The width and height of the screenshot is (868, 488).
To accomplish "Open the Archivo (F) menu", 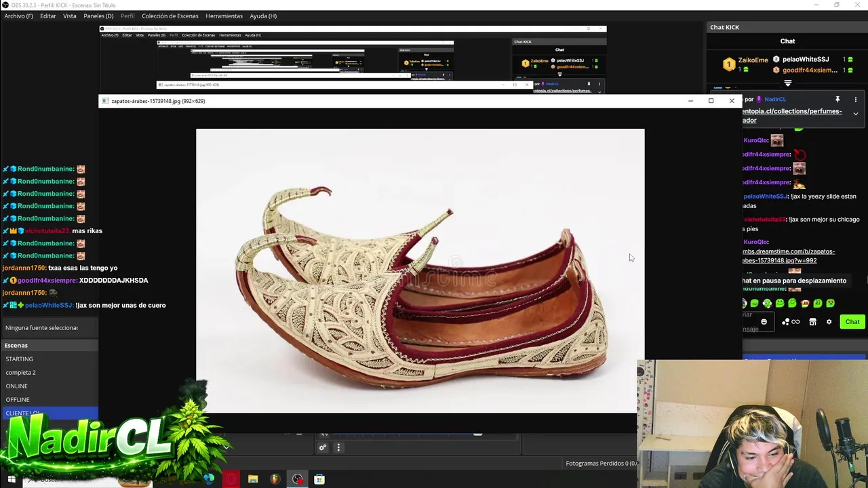I will [x=18, y=16].
